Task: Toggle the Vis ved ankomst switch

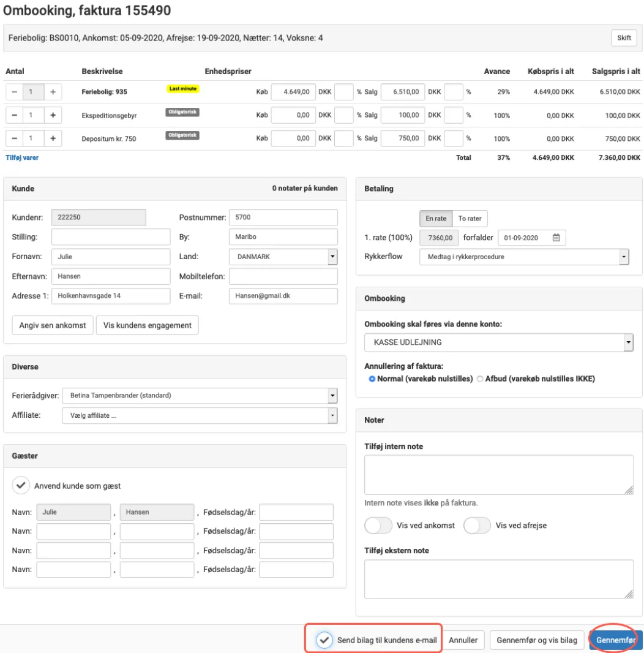Action: coord(378,526)
